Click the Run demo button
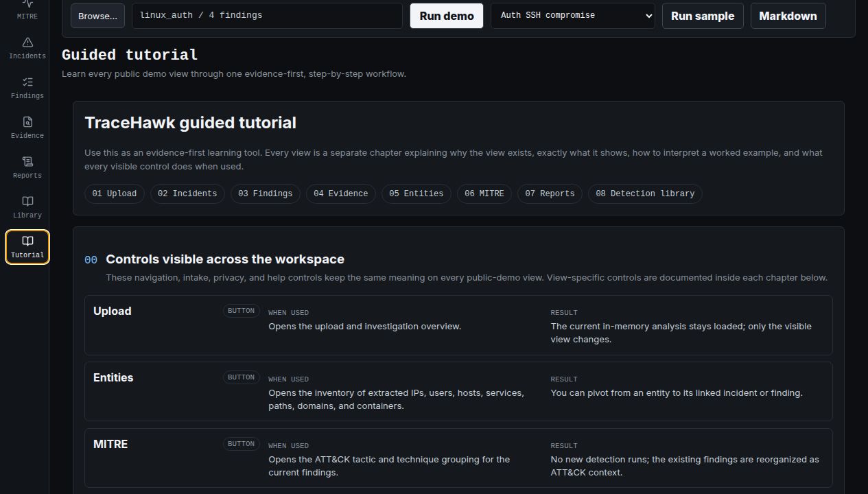This screenshot has width=868, height=494. click(x=447, y=16)
